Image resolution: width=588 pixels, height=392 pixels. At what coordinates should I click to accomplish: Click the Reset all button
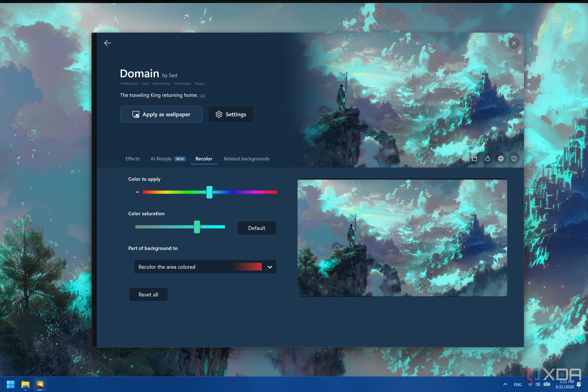(x=149, y=295)
